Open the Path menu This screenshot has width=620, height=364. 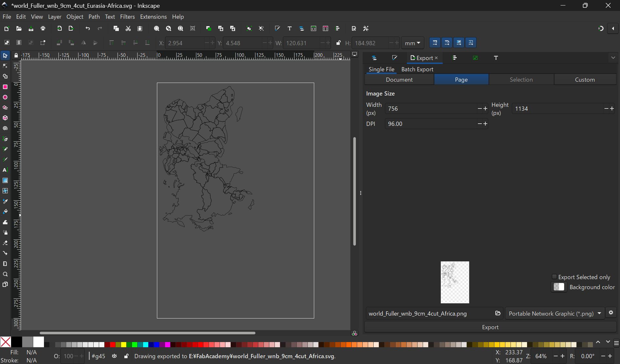point(94,17)
